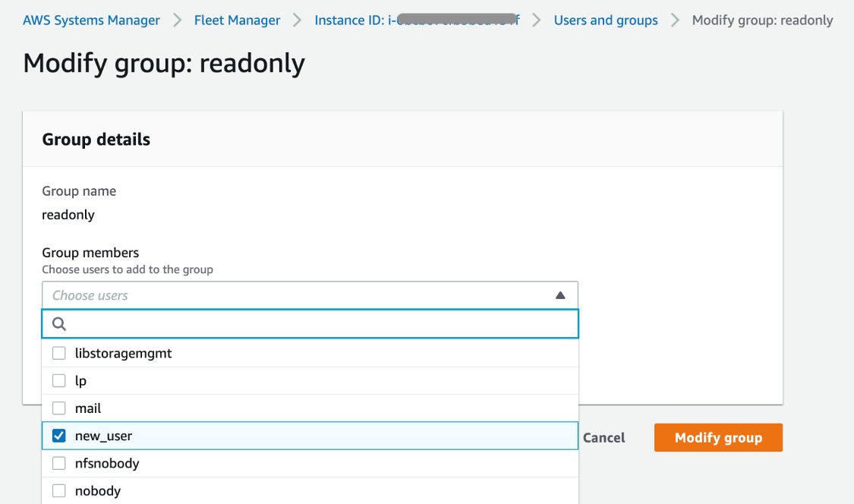The height and width of the screenshot is (504, 854).
Task: Check the nfsnobody user checkbox
Action: pos(58,463)
